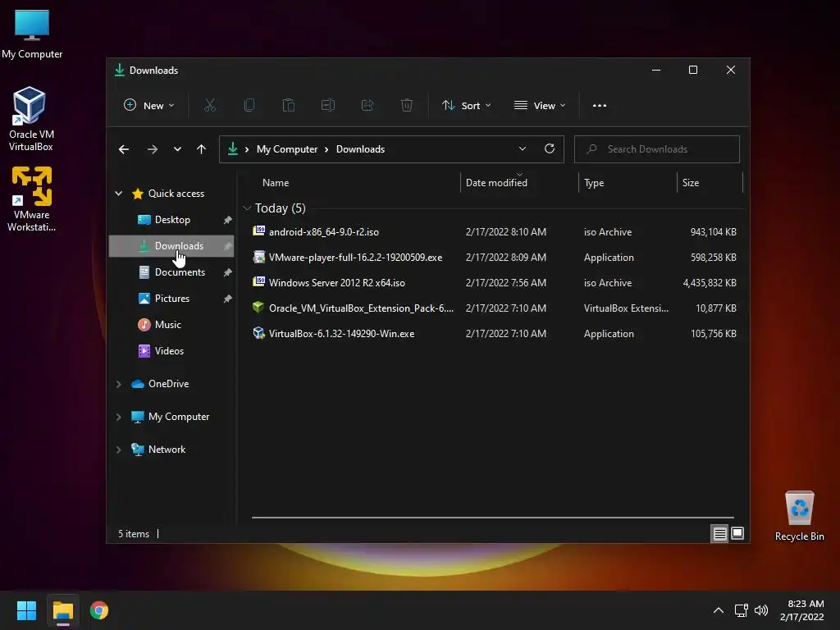This screenshot has width=840, height=630.
Task: Go back with the left arrow
Action: click(x=124, y=149)
